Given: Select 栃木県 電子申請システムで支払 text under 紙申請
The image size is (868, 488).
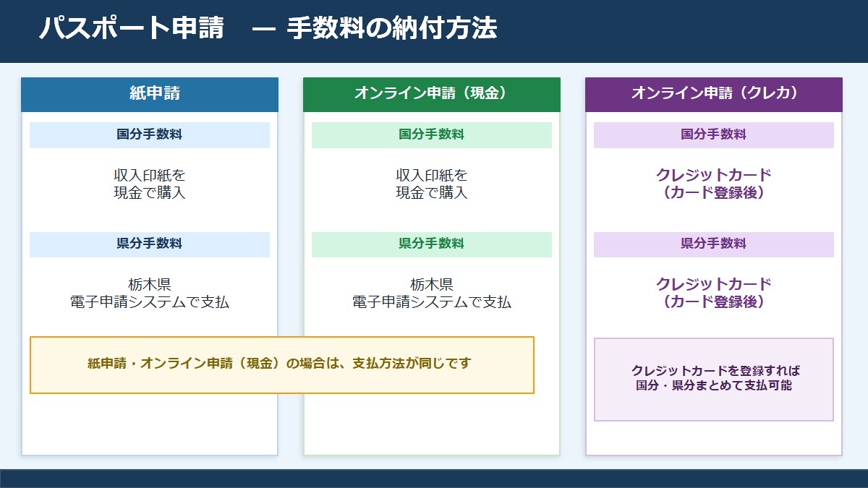Looking at the screenshot, I should tap(150, 294).
